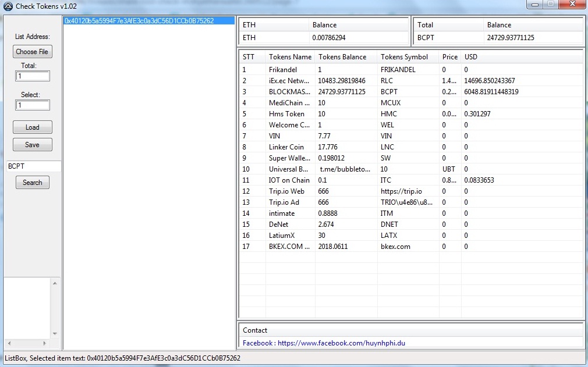Select the IOT on Chain row
Image resolution: width=588 pixels, height=367 pixels.
[x=408, y=180]
